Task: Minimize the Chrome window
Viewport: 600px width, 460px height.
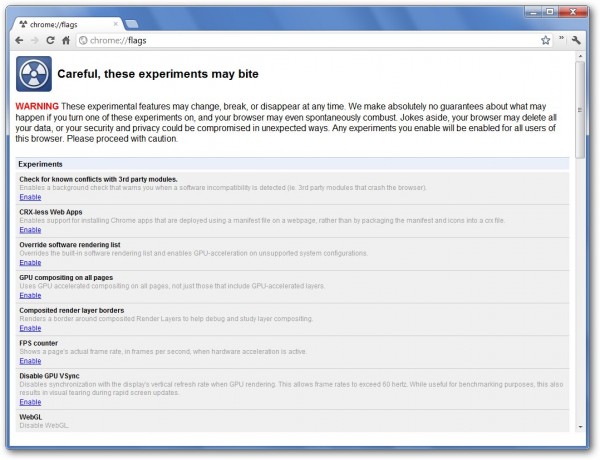Action: coord(533,12)
